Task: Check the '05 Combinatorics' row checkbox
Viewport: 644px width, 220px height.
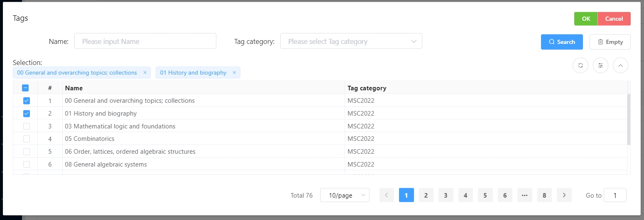Action: (27, 139)
